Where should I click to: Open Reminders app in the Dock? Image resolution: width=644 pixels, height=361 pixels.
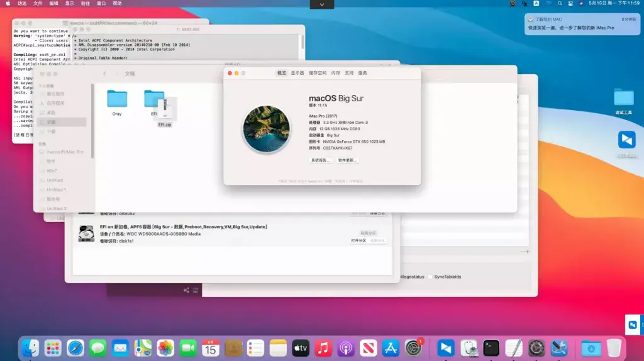255,348
